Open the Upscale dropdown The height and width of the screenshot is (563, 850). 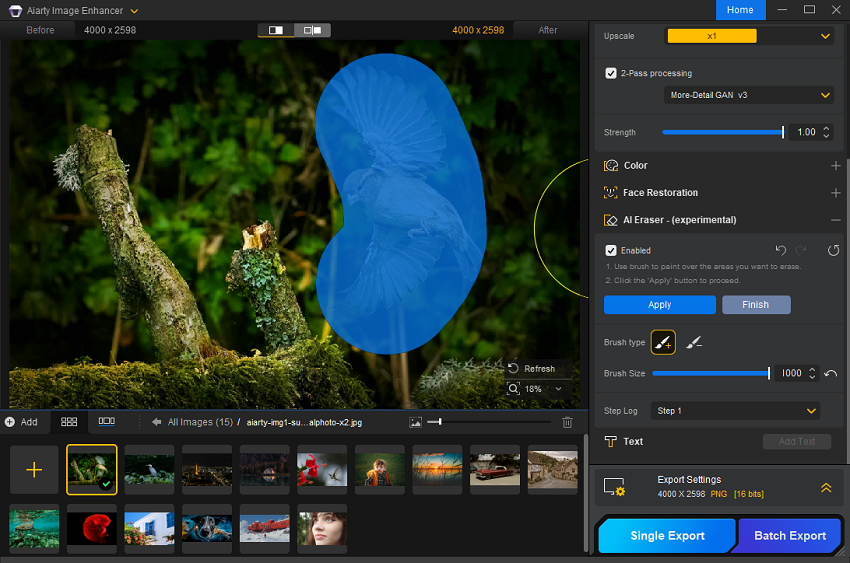coord(749,36)
